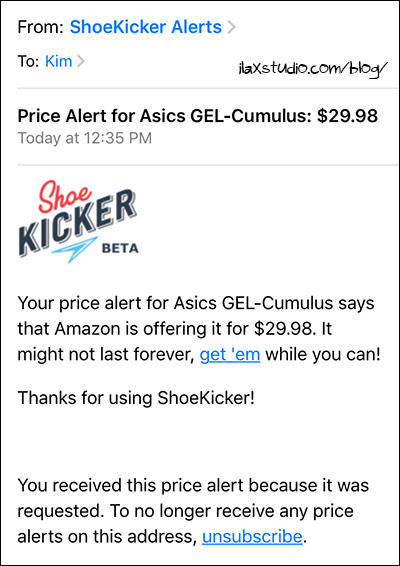The image size is (400, 566).
Task: Click the ShoeKicker BETA logo image
Action: click(78, 221)
